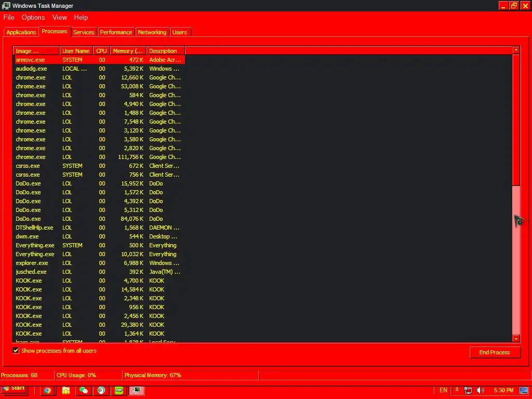Open the network tray icon

(x=468, y=391)
